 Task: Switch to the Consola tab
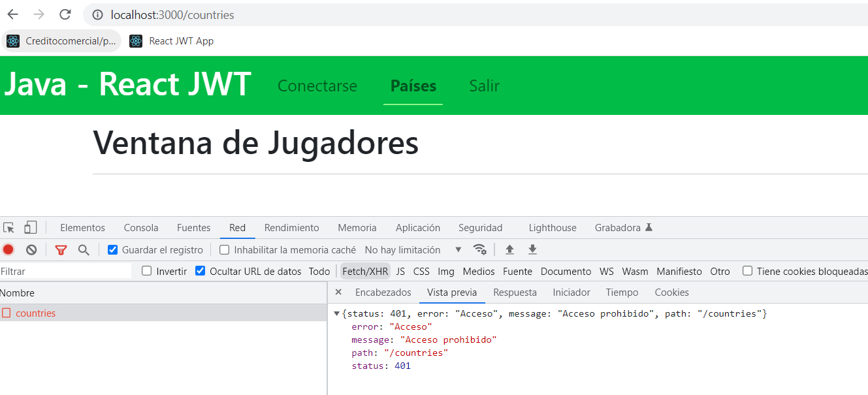tap(141, 228)
